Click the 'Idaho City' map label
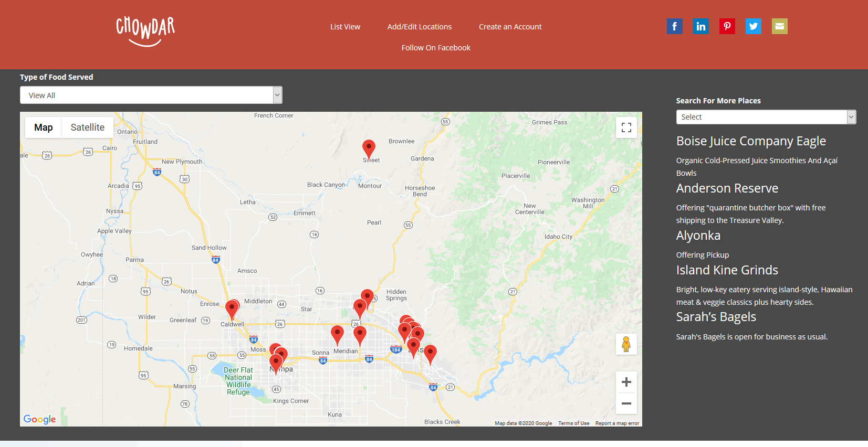This screenshot has height=447, width=868. click(x=558, y=237)
